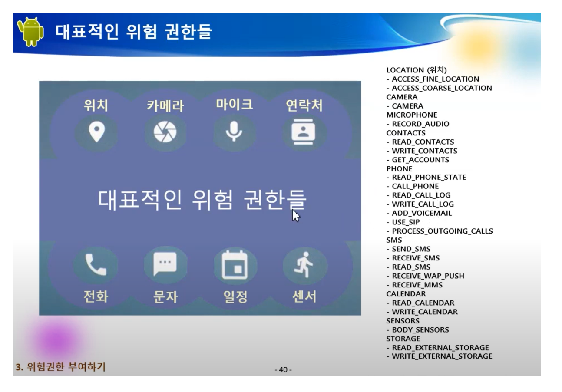This screenshot has width=562, height=392.
Task: Select WRITE_EXTERNAL_STORAGE in the list
Action: (x=442, y=356)
